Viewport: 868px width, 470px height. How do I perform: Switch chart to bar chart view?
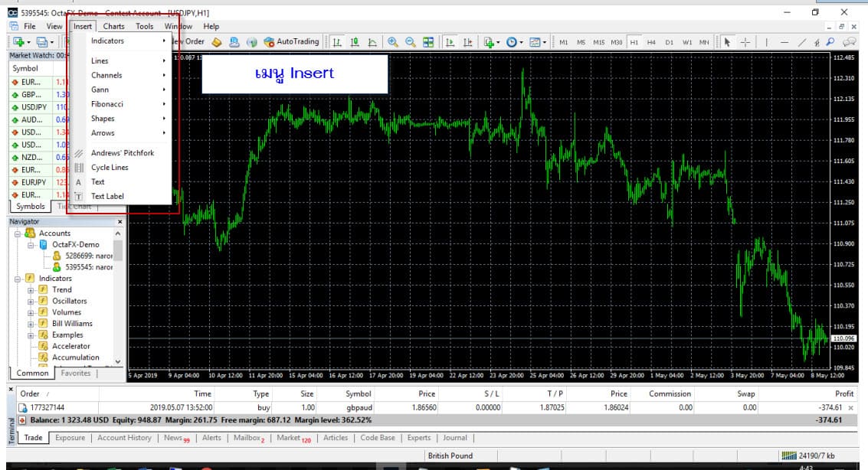tap(337, 42)
